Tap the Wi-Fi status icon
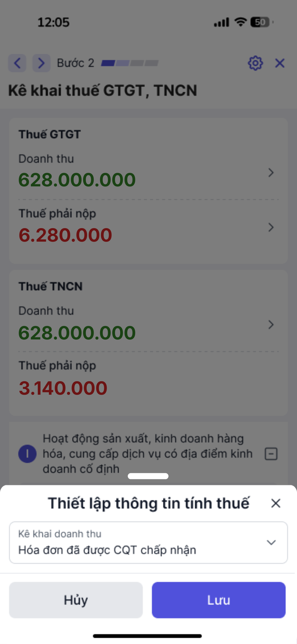 pyautogui.click(x=241, y=22)
